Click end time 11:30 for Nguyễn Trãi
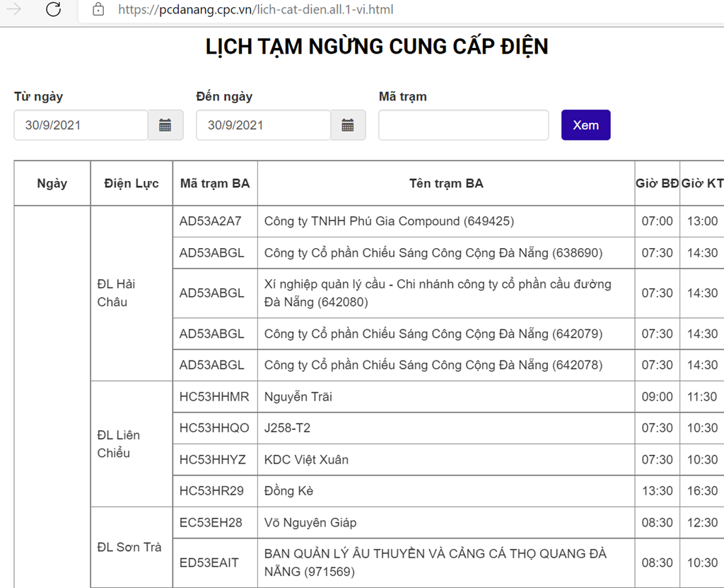724x588 pixels. tap(702, 396)
